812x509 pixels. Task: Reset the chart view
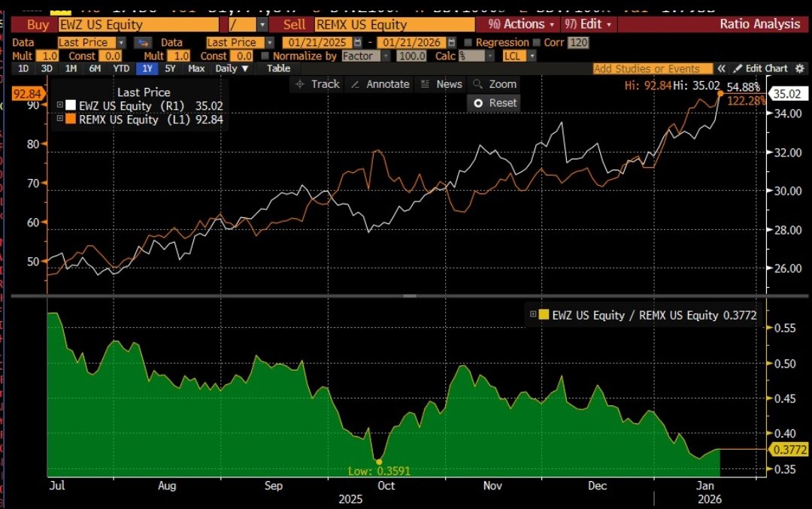coord(495,103)
